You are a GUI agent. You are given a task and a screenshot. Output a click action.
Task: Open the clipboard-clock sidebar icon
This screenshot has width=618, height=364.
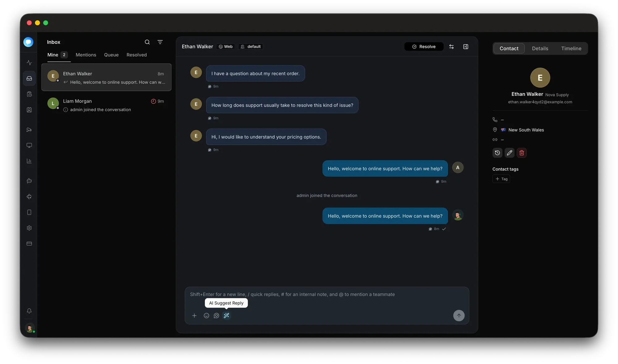click(x=29, y=94)
